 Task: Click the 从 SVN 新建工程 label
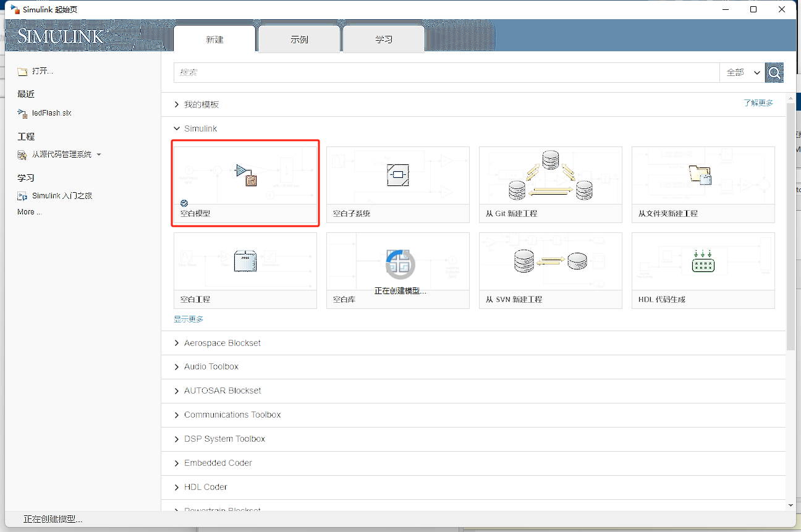(x=514, y=300)
